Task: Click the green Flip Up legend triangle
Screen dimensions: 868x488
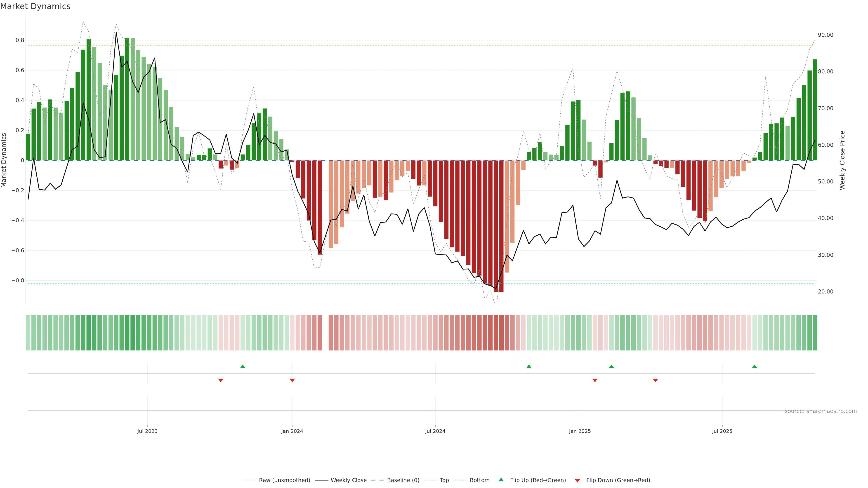Action: pyautogui.click(x=501, y=480)
